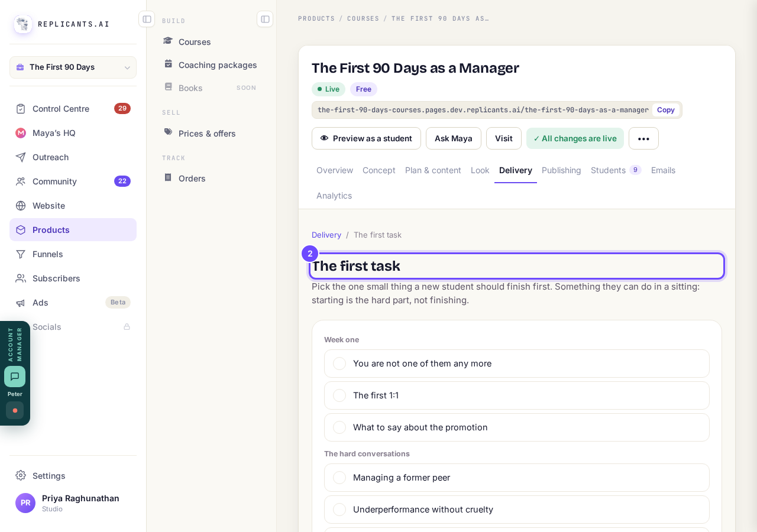Switch to the Overview tab
757x532 pixels.
335,170
